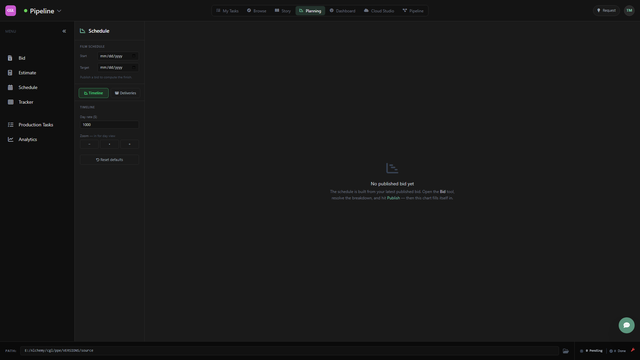Viewport: 640px width, 360px height.
Task: Show Done items in status bar
Action: [618, 351]
